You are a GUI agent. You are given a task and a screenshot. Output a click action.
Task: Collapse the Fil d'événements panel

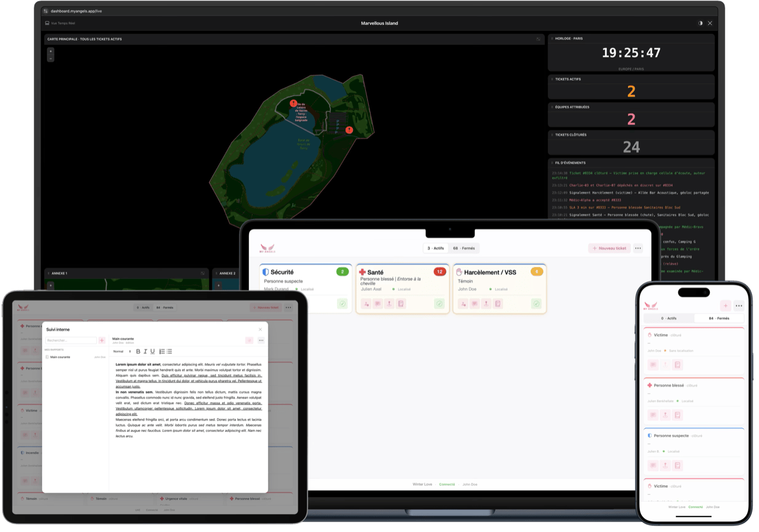(x=552, y=163)
